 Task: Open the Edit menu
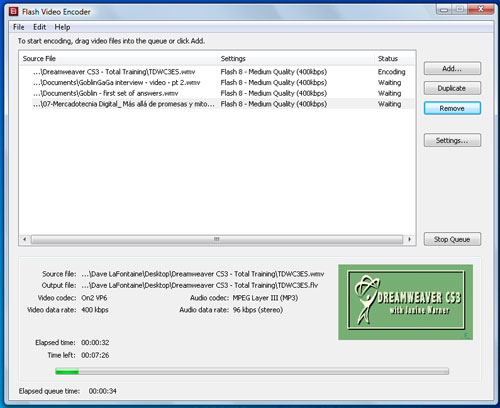click(x=39, y=27)
